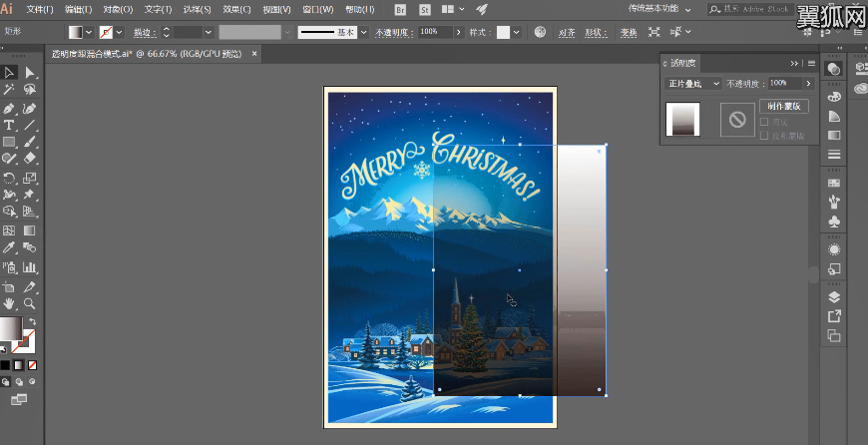Open graphic style 样式 dropdown
Screen dimensions: 868x445
(516, 33)
